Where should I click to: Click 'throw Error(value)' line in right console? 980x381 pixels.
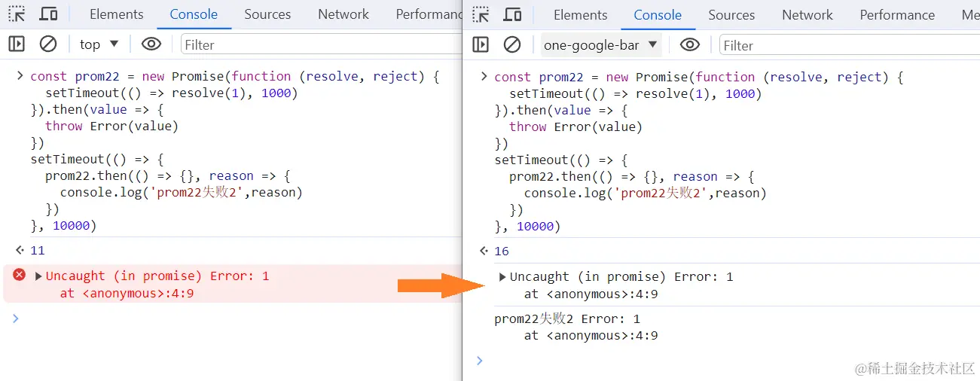pyautogui.click(x=575, y=126)
